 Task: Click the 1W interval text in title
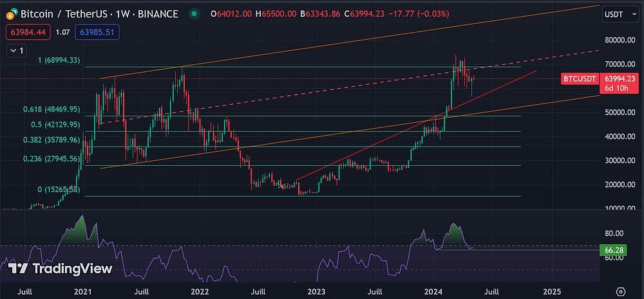pyautogui.click(x=124, y=14)
